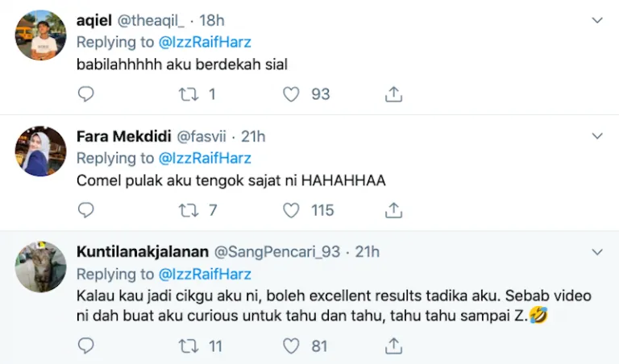Image resolution: width=619 pixels, height=364 pixels.
Task: Retweet Fara Mekdidi's tweet
Action: pyautogui.click(x=187, y=210)
